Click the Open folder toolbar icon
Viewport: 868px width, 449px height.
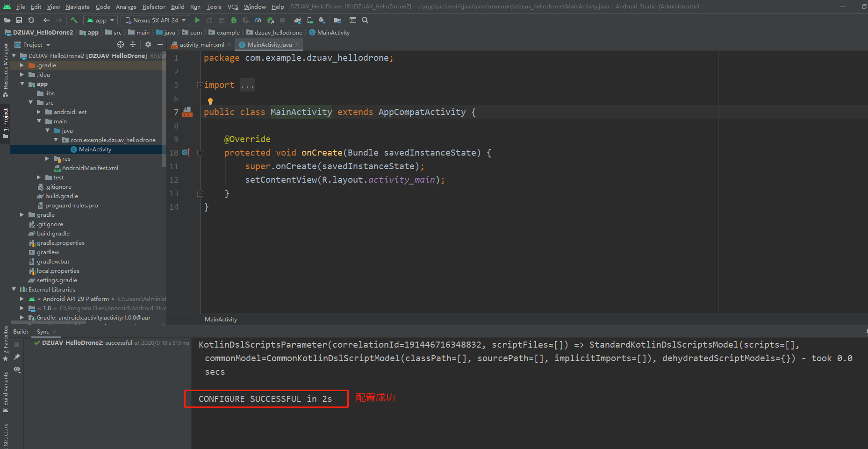[7, 20]
